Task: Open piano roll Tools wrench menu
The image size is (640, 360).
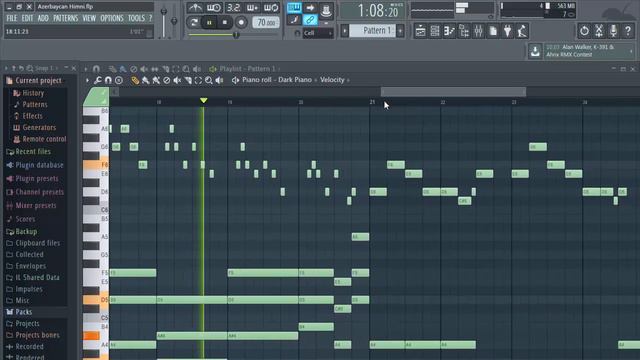Action: pos(98,80)
